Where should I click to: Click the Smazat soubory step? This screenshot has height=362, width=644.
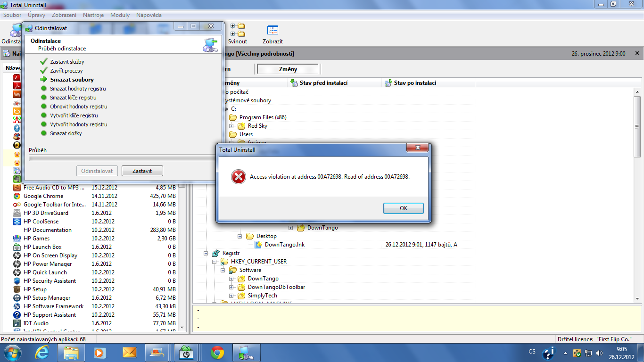click(72, 80)
